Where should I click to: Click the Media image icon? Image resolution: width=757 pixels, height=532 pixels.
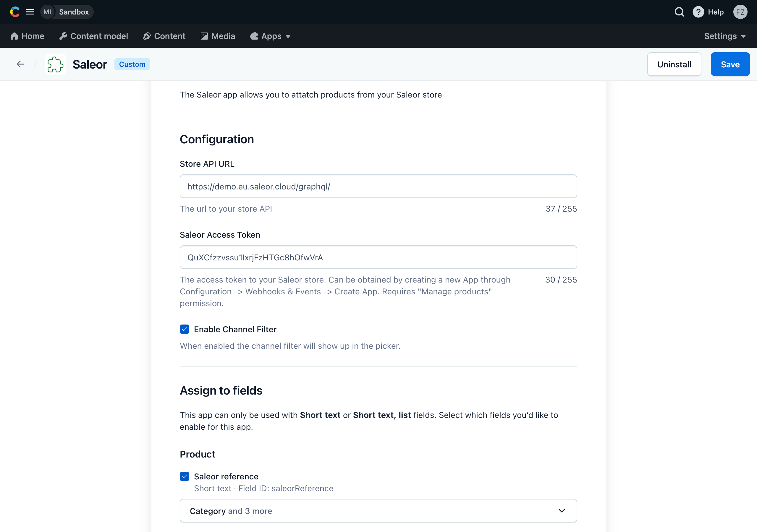[x=204, y=36]
